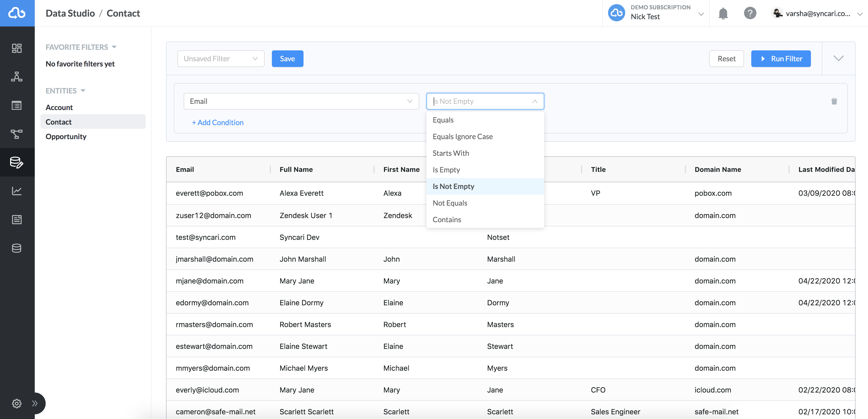Open the Opportunity entity
The image size is (868, 419).
coord(93,136)
